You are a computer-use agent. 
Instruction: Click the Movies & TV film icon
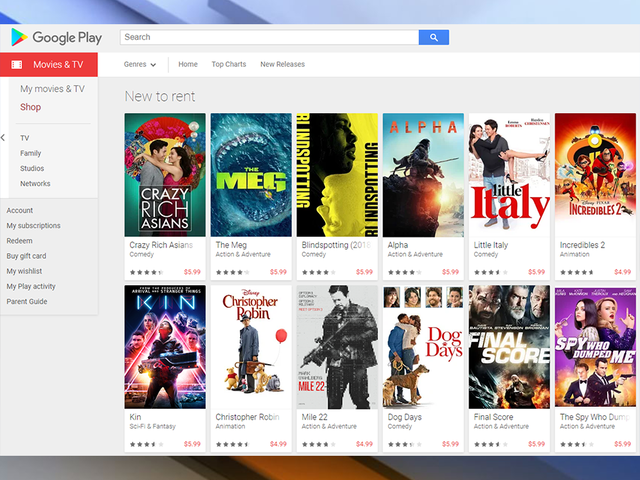point(16,65)
